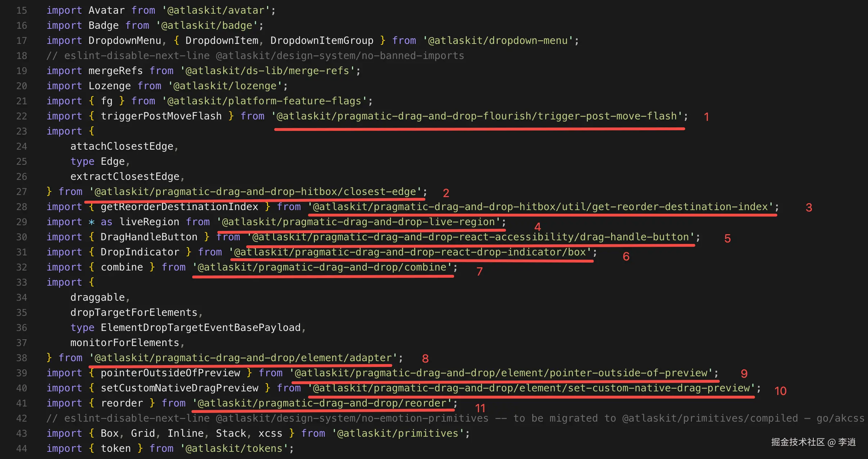868x459 pixels.
Task: Click ElementDropTargetEventBasePayload type name
Action: (200, 328)
